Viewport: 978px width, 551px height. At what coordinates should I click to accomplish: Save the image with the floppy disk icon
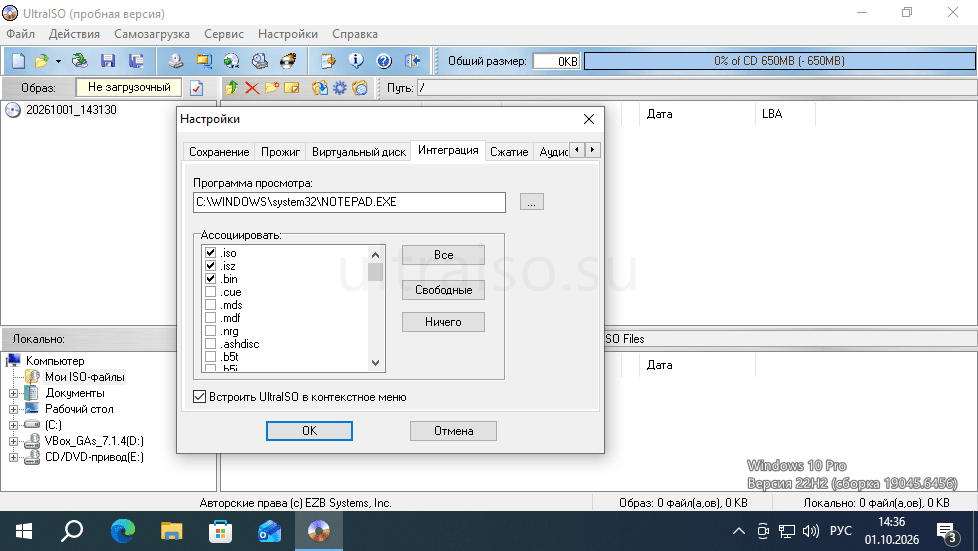(x=108, y=61)
